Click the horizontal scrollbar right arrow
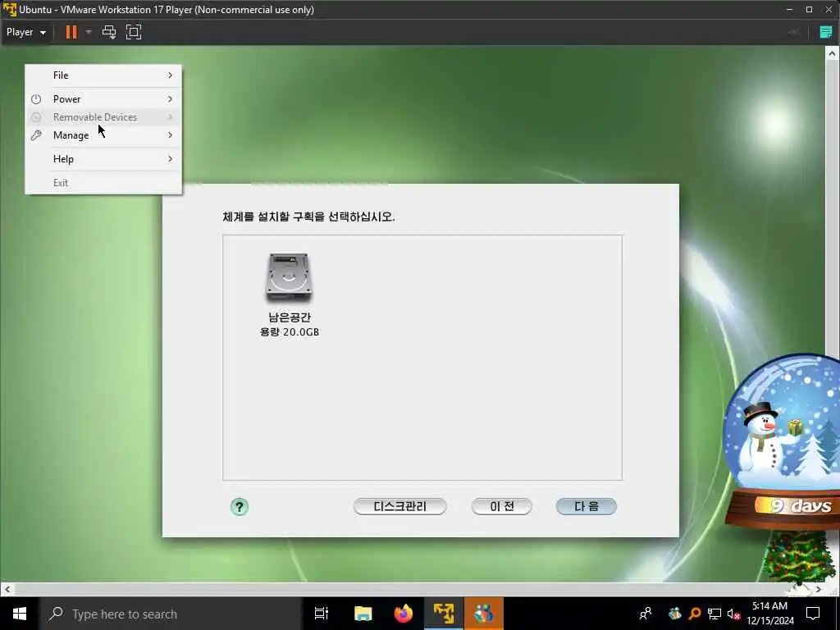840x630 pixels. point(819,589)
